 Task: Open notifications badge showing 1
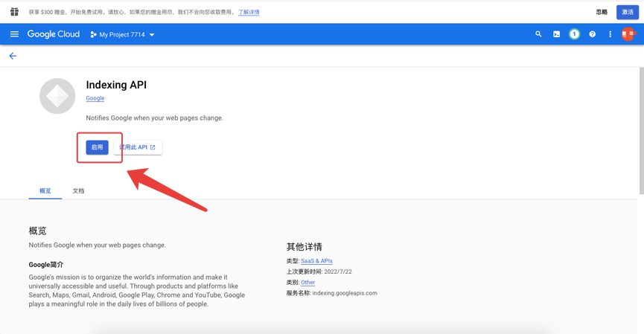click(x=574, y=34)
